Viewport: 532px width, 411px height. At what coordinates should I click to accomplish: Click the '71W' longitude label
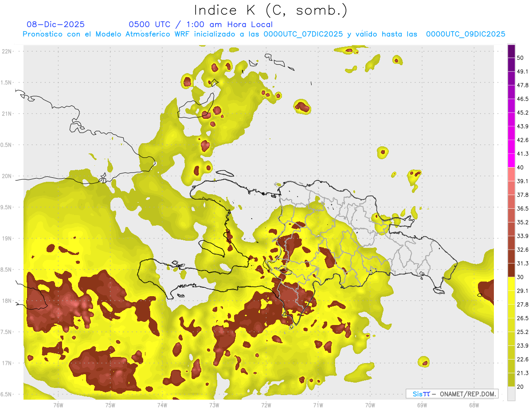coord(318,405)
